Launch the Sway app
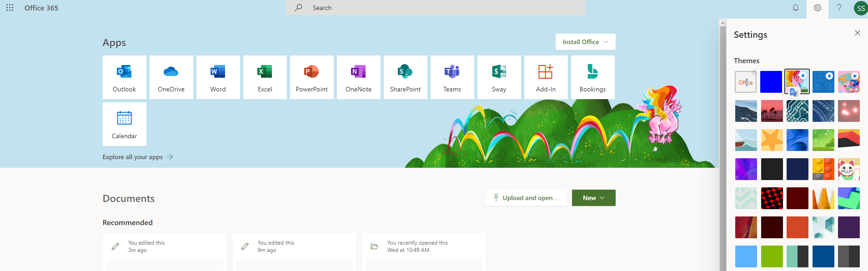The width and height of the screenshot is (868, 271). [499, 77]
